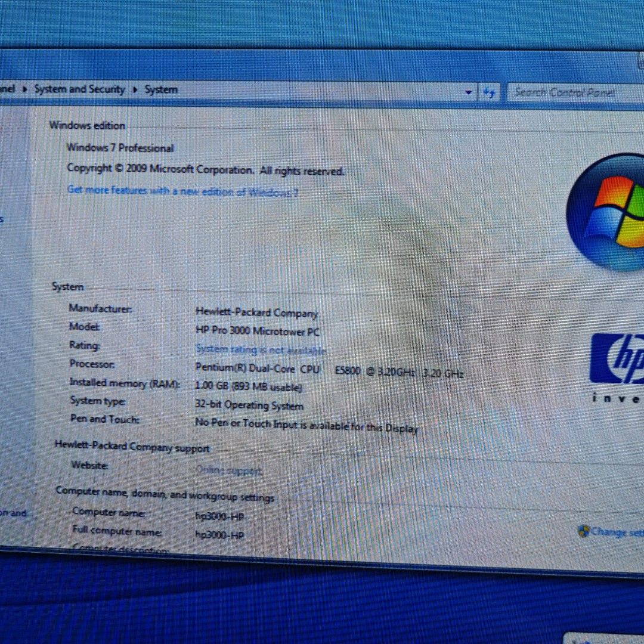Click the Manufacturer label
The height and width of the screenshot is (644, 644).
(100, 308)
